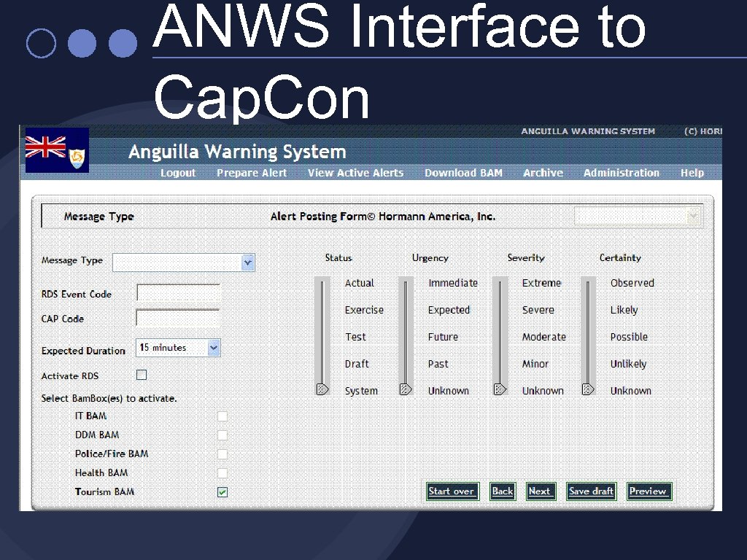
Task: Select the Actual status label
Action: (359, 283)
